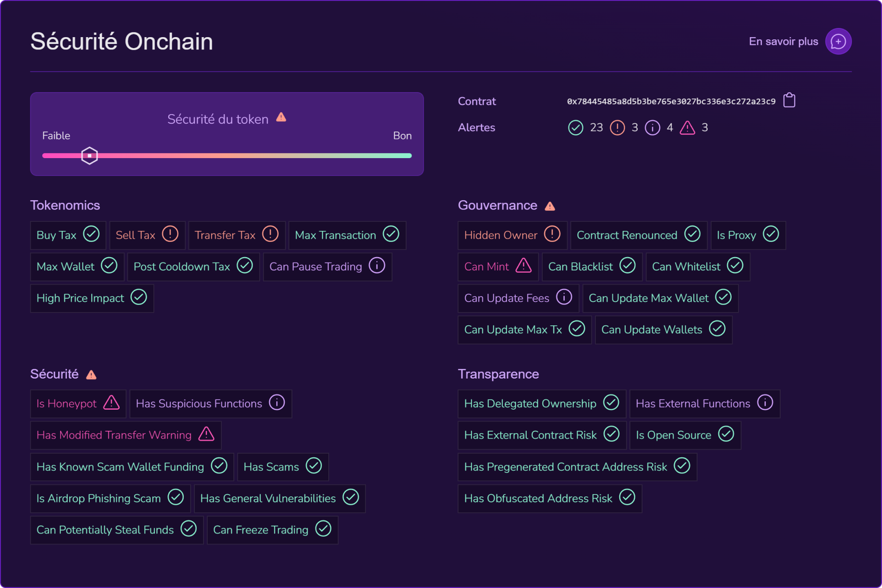This screenshot has width=882, height=588.
Task: Click the Tokenomics section heading
Action: (65, 205)
